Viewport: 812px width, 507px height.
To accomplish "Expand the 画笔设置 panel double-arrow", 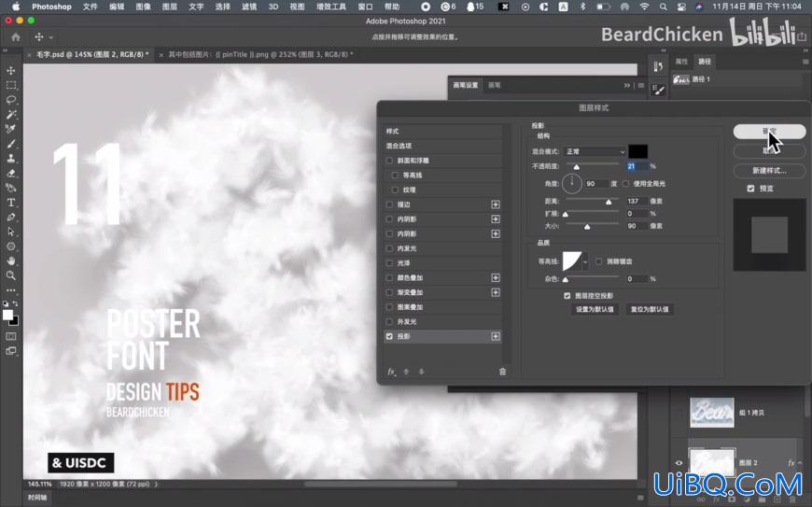I will point(627,86).
